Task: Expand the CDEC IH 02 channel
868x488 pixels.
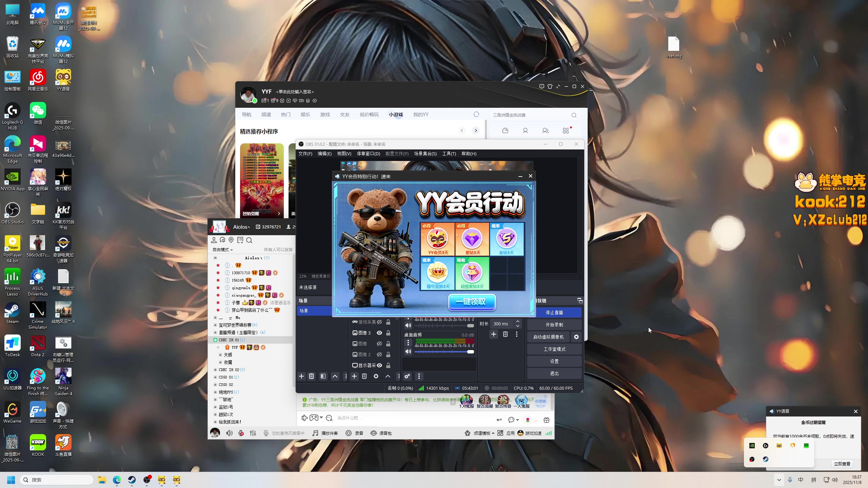Action: point(229,370)
